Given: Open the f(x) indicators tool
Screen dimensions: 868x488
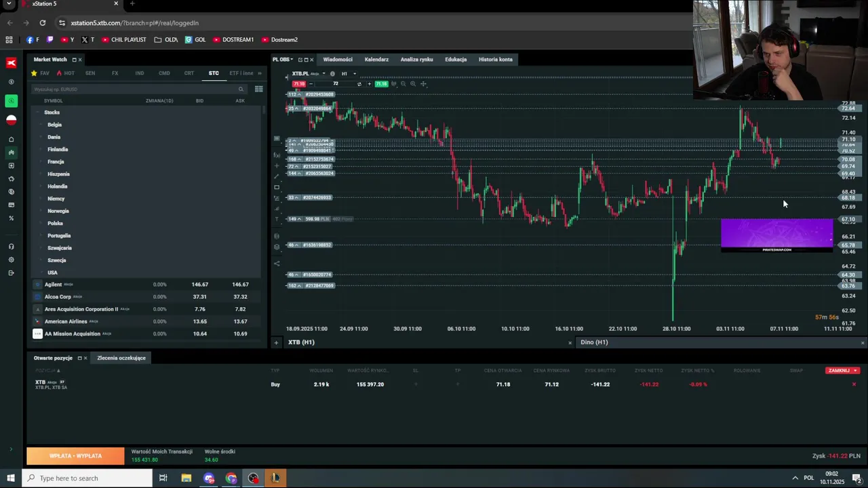Looking at the screenshot, I should click(x=277, y=155).
